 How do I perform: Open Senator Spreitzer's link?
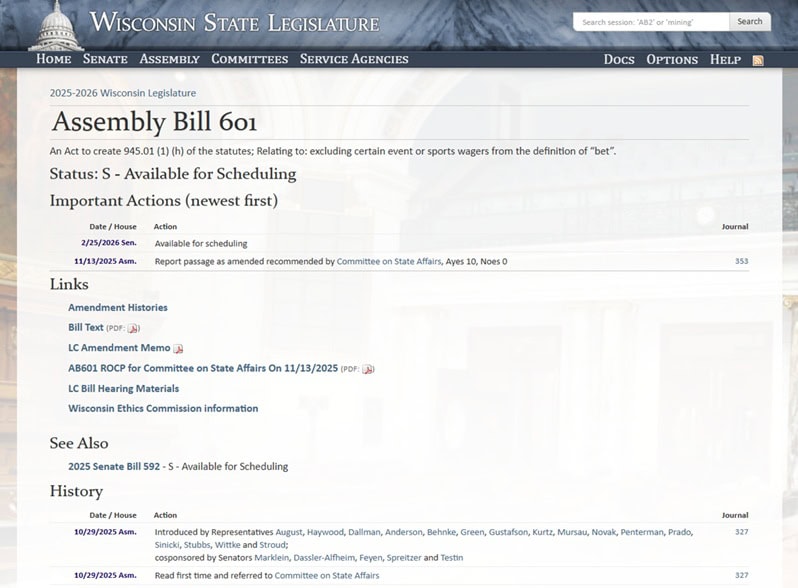tap(404, 557)
